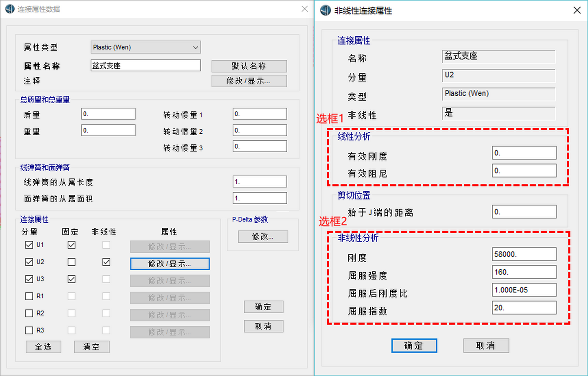Click the 刚度 field showing 58000.
Screen dimensions: 588x376
click(524, 254)
